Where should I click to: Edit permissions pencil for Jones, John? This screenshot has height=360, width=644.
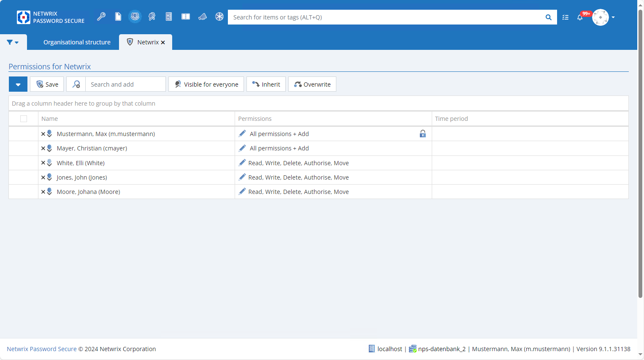tap(242, 177)
